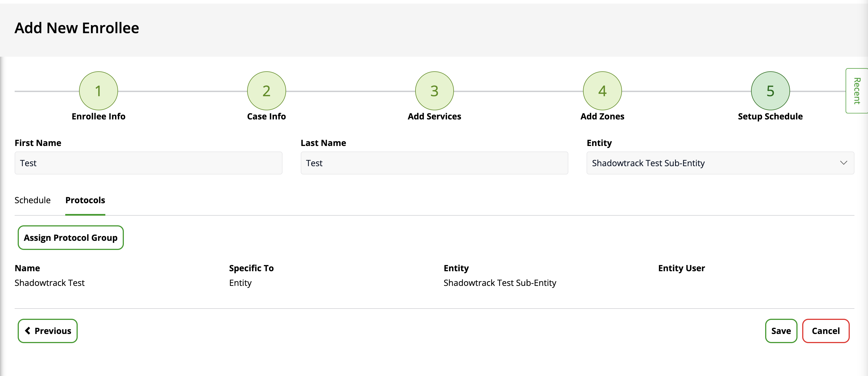Expand the Entity dropdown arrow

tap(843, 163)
